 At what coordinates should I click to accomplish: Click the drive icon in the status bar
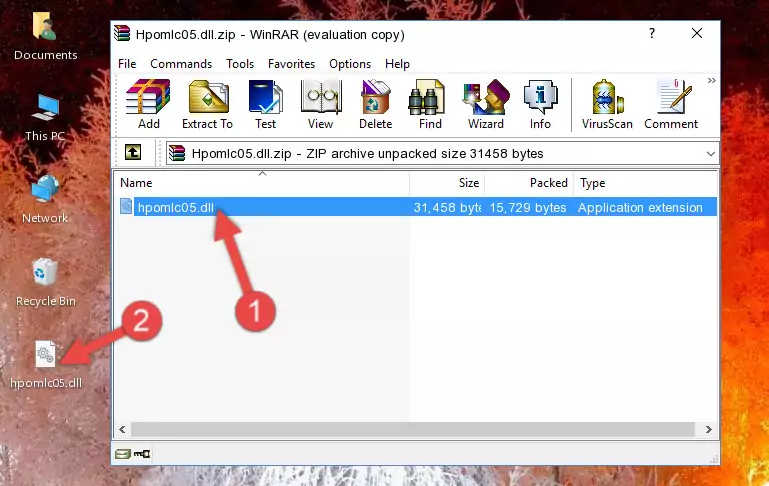pos(123,454)
